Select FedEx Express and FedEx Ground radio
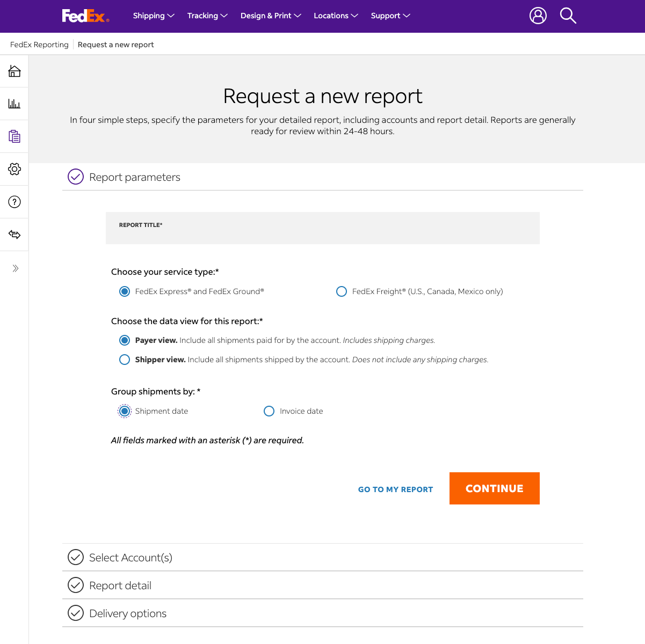 [x=125, y=291]
